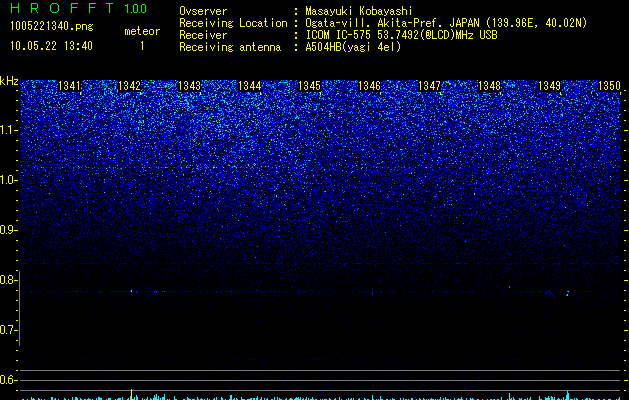Click the 1345 time marker

pos(309,86)
